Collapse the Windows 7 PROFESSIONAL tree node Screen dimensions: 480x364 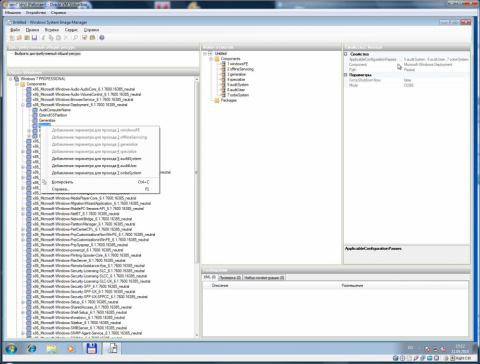tap(11, 79)
